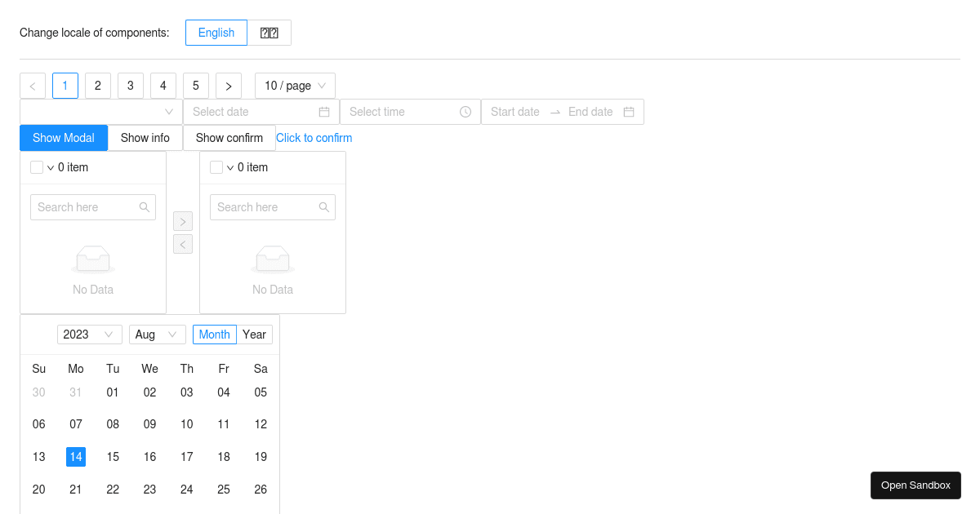Expand the Aug month dropdown
This screenshot has height=514, width=980.
(x=157, y=335)
